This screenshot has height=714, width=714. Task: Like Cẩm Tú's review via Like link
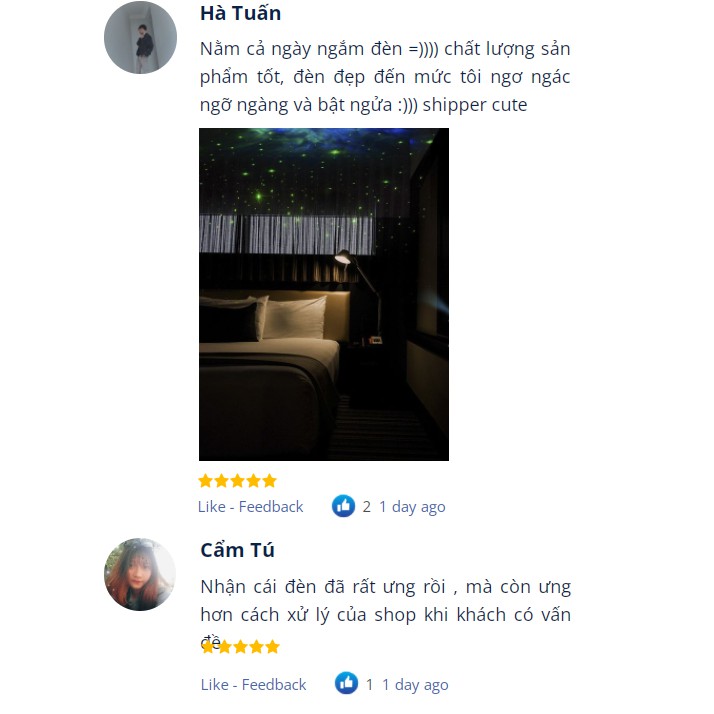coord(215,684)
